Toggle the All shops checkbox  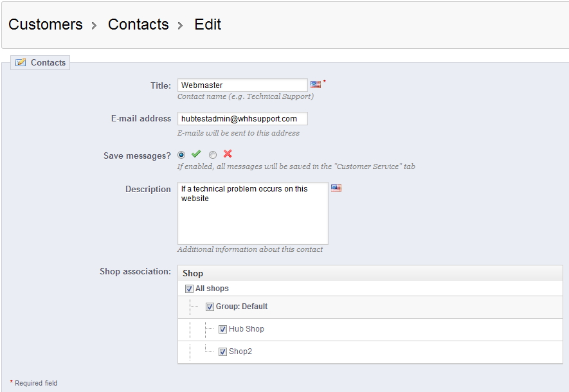189,289
